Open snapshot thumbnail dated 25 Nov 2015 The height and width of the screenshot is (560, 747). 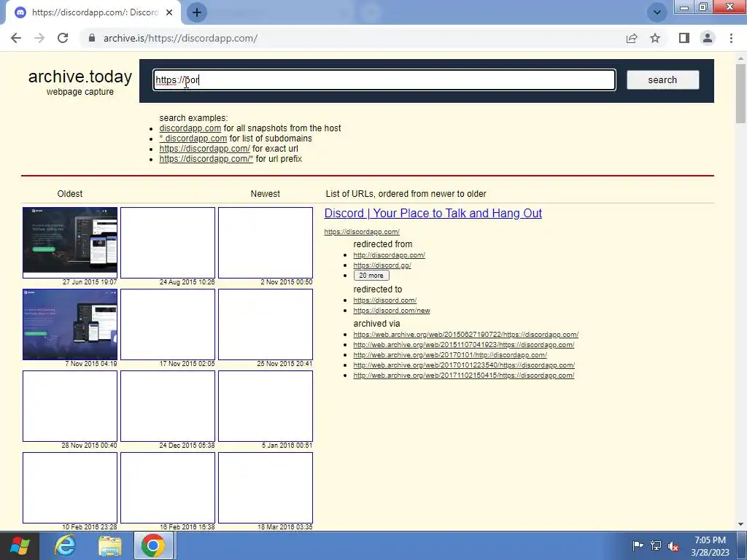pos(266,324)
